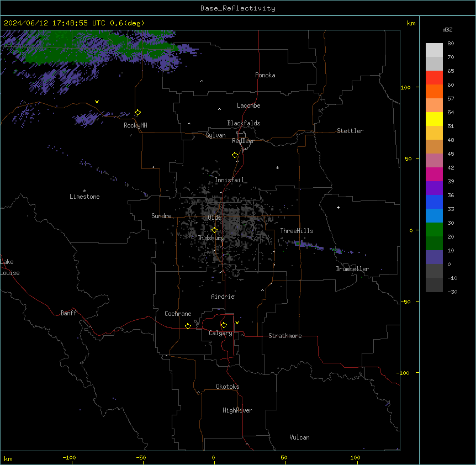The width and height of the screenshot is (476, 465).
Task: Select the yellow diamond marker below Cochrane
Action: [x=188, y=326]
